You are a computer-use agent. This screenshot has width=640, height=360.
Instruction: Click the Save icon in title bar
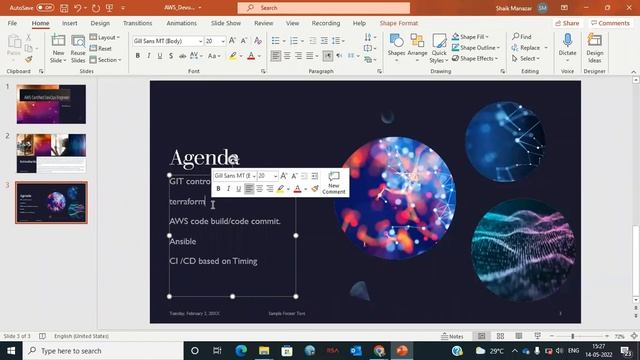pyautogui.click(x=64, y=8)
